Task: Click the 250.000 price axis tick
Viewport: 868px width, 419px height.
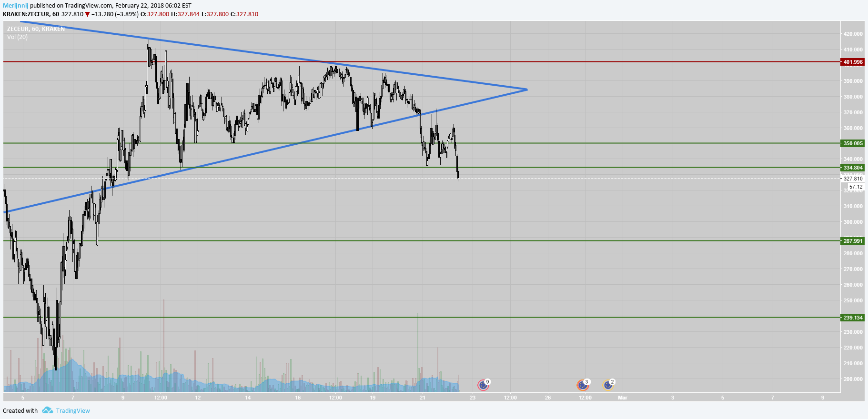Action: tap(853, 300)
